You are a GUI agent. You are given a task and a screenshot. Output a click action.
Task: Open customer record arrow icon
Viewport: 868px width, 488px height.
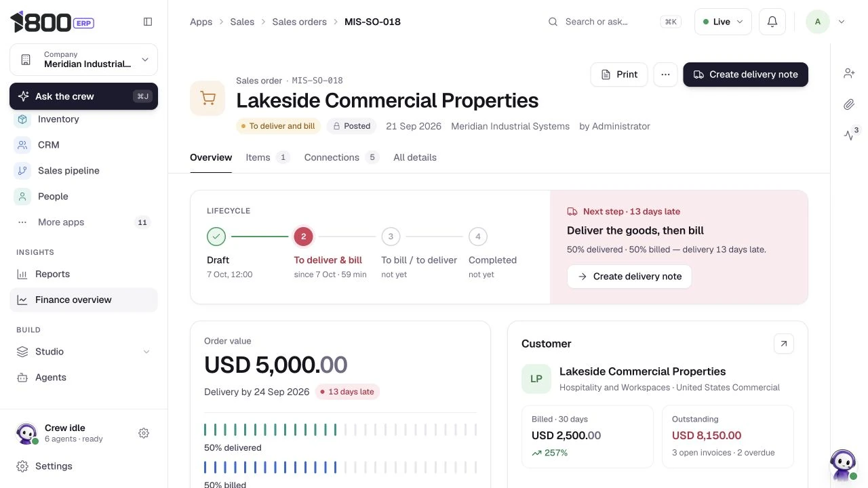coord(783,344)
